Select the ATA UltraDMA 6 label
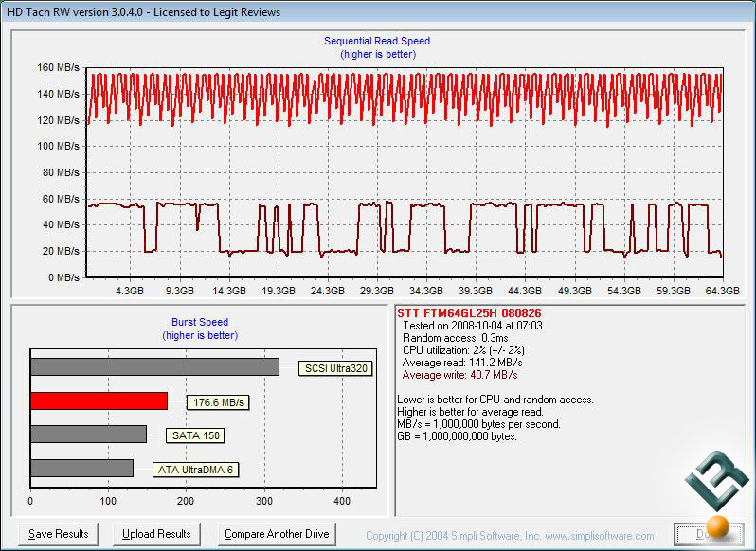 tap(194, 470)
